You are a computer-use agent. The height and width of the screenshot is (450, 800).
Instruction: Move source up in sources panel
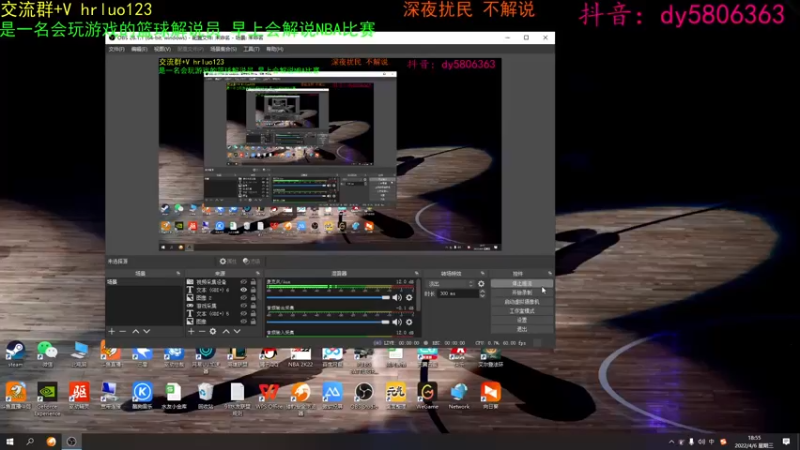pos(226,331)
